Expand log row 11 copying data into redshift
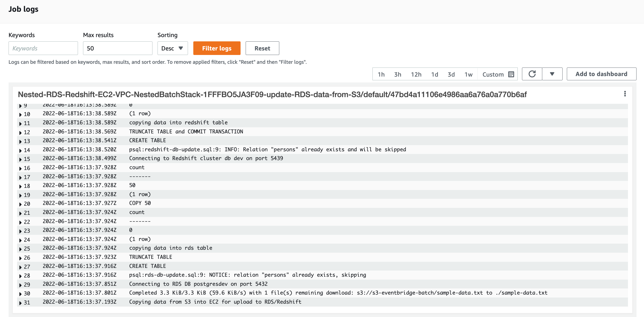 21,124
